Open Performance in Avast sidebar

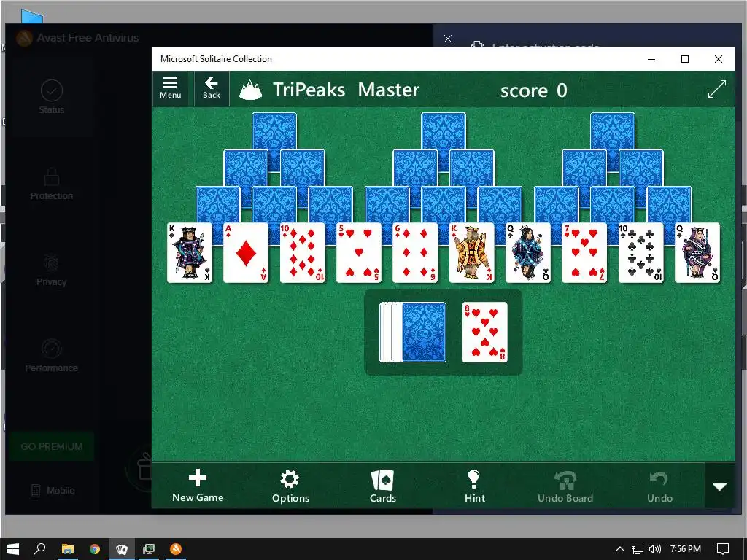click(52, 356)
